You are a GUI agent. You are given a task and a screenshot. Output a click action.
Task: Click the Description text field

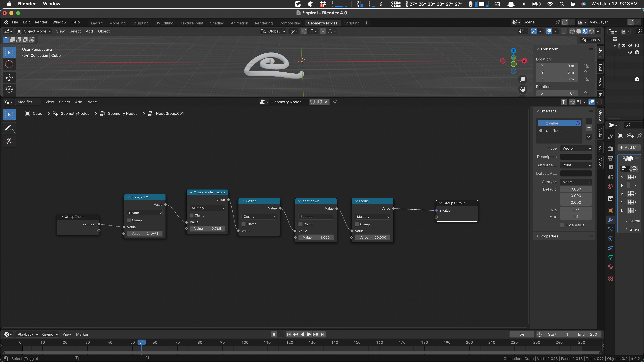click(576, 157)
